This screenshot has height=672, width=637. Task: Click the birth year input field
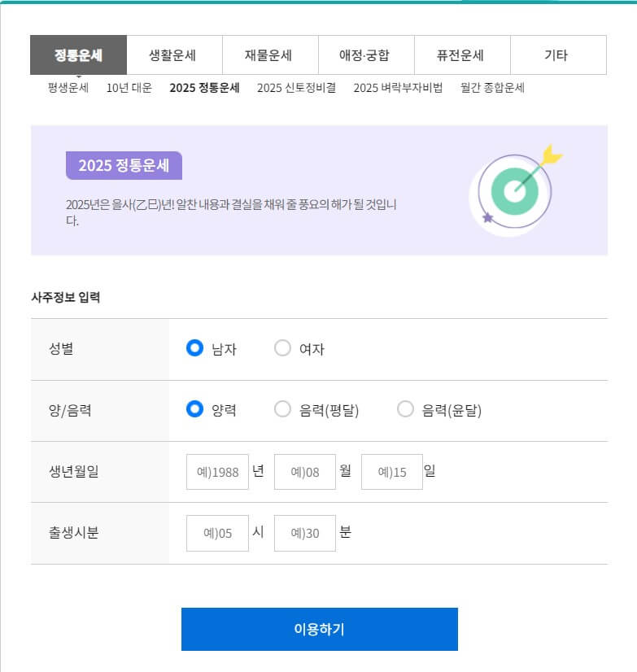[x=216, y=471]
